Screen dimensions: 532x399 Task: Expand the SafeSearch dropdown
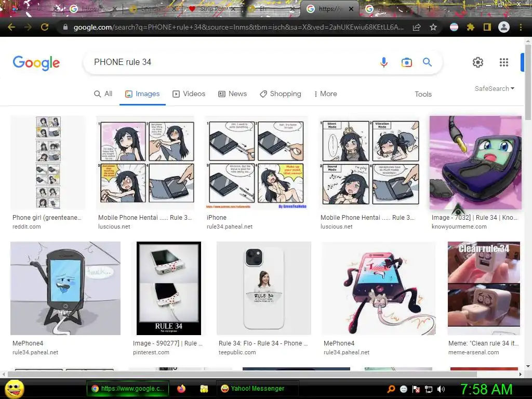495,88
